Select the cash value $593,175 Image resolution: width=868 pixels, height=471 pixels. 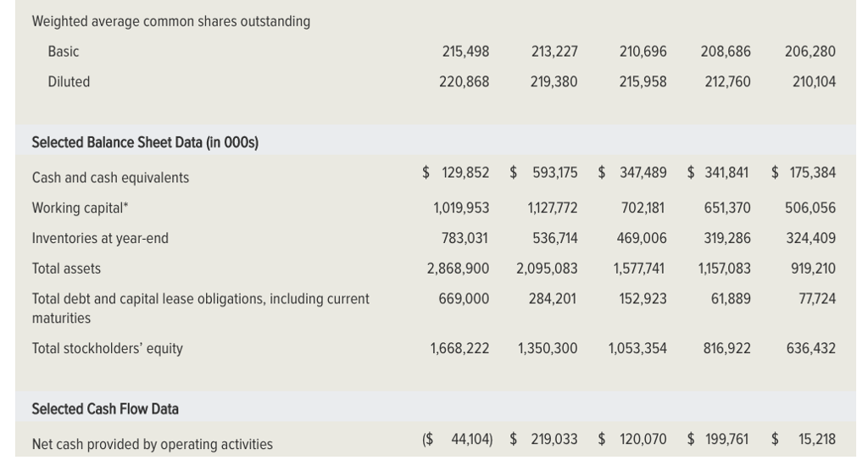pos(544,173)
